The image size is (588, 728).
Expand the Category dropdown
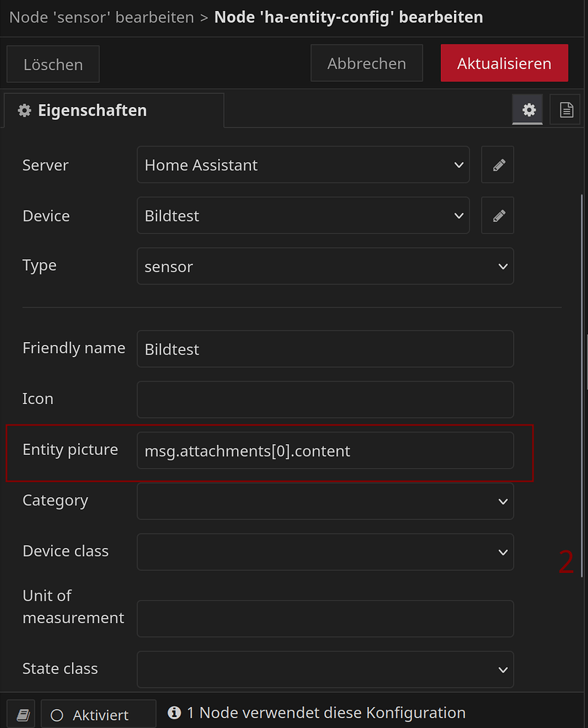325,501
